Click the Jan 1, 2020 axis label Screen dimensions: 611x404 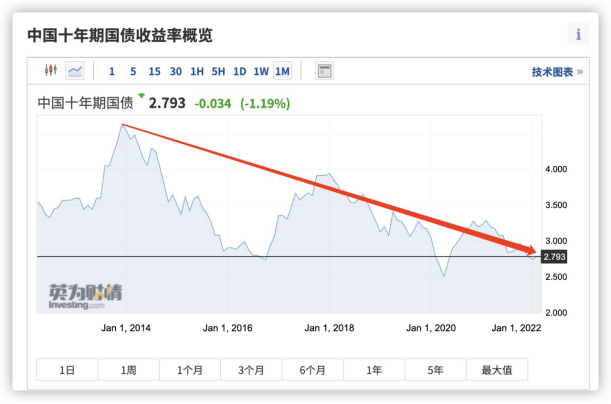(x=431, y=328)
